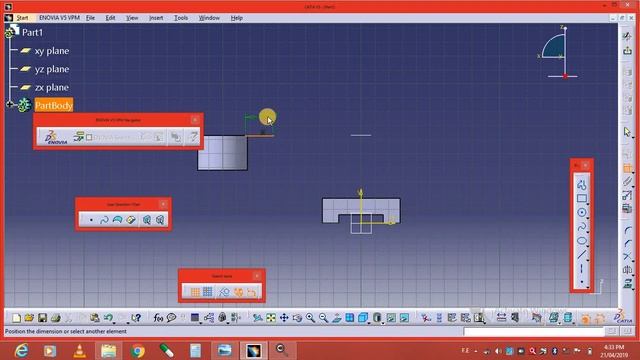Select the Point filter in User Selection Filter
The image size is (640, 360).
click(x=91, y=220)
